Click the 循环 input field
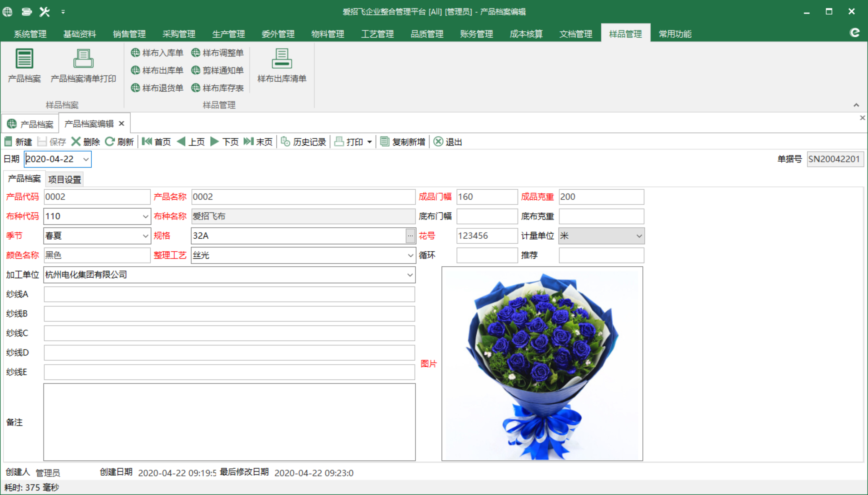Screen dimensions: 868x495 point(487,255)
